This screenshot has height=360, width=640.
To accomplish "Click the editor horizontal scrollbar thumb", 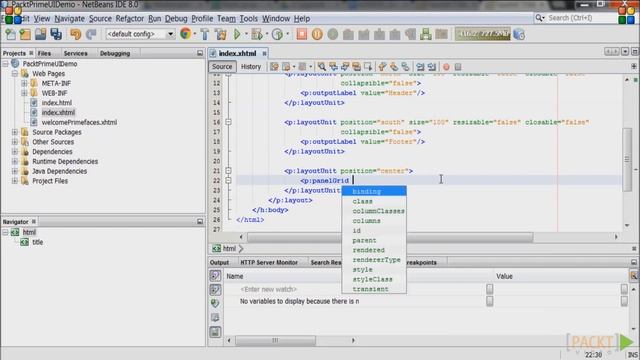I will (x=390, y=237).
